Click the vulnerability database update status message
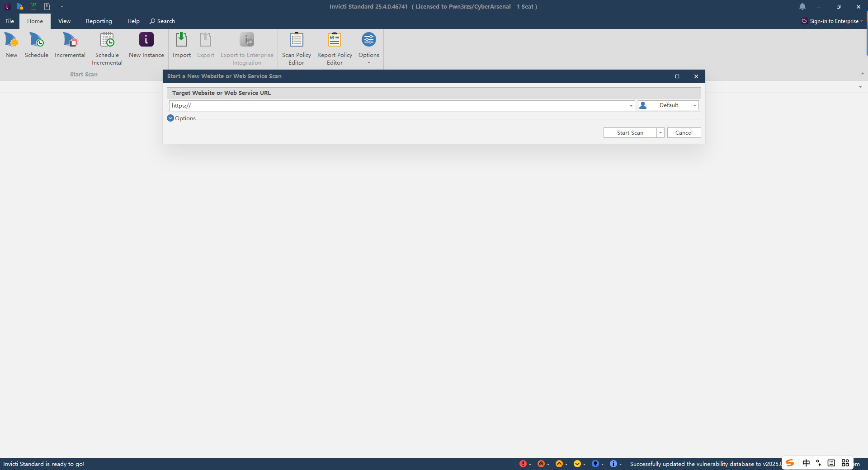Image resolution: width=868 pixels, height=470 pixels. 705,464
